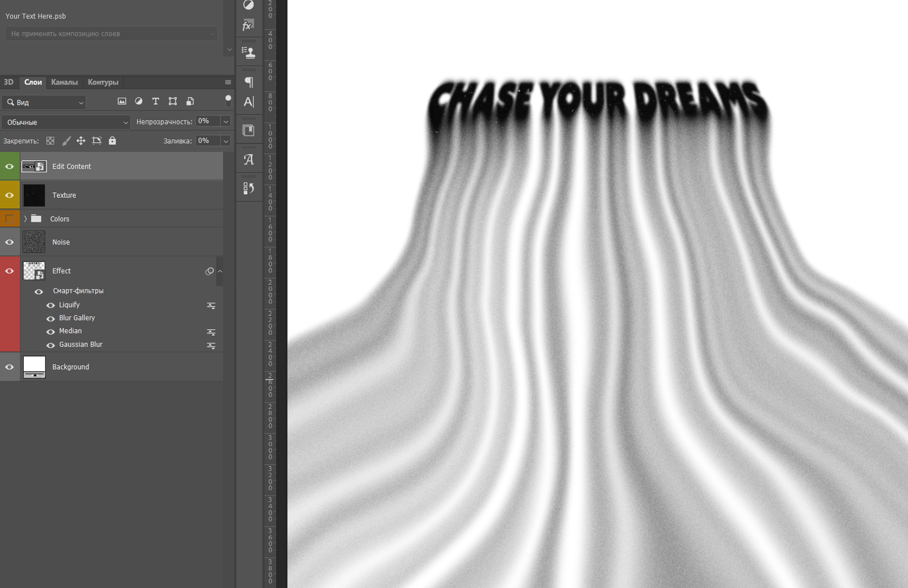
Task: Disable the Median smart filter
Action: click(x=51, y=332)
